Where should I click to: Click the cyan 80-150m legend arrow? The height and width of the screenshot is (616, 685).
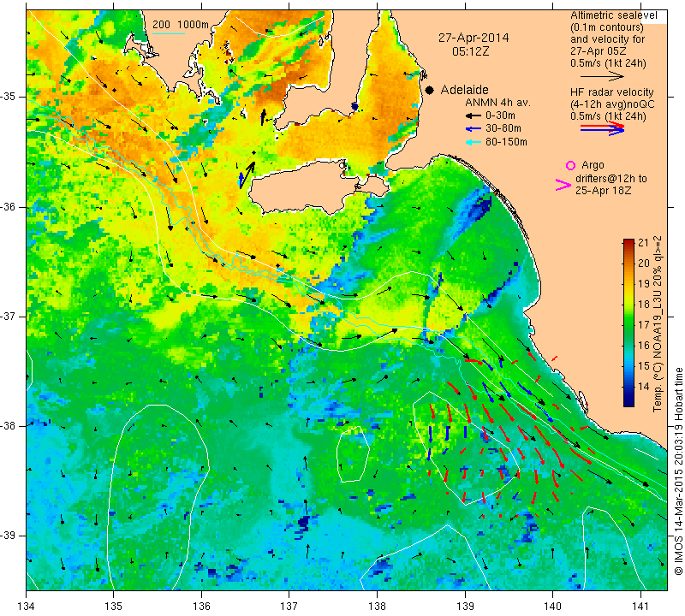click(474, 142)
